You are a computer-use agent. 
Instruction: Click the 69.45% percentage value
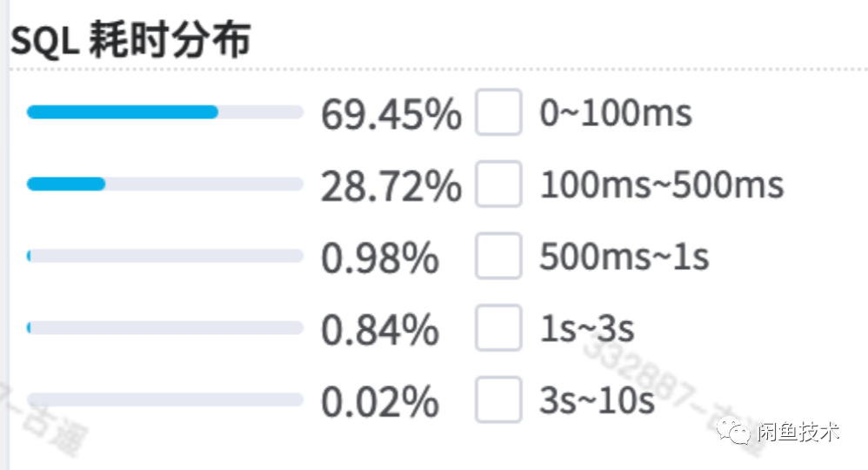pyautogui.click(x=391, y=114)
